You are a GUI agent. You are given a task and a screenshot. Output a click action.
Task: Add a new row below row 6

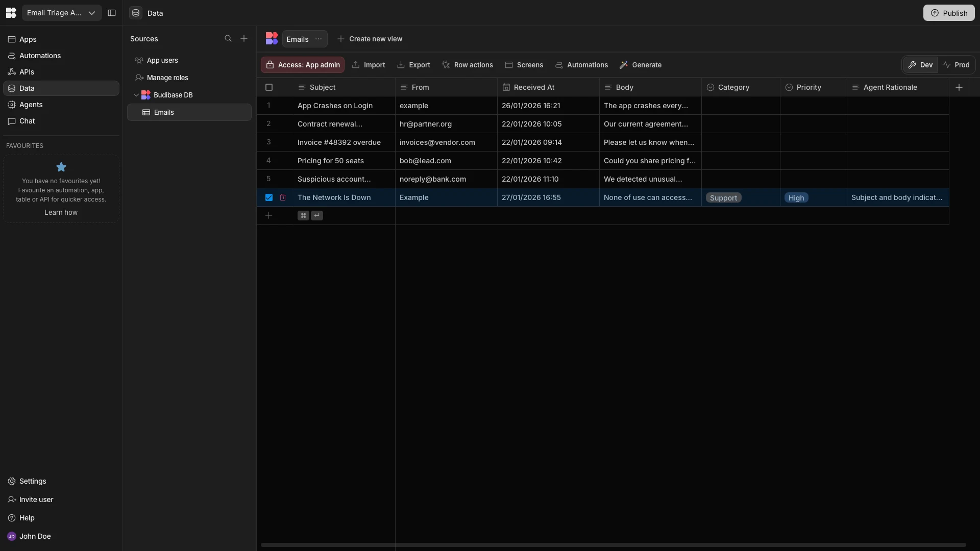tap(269, 216)
